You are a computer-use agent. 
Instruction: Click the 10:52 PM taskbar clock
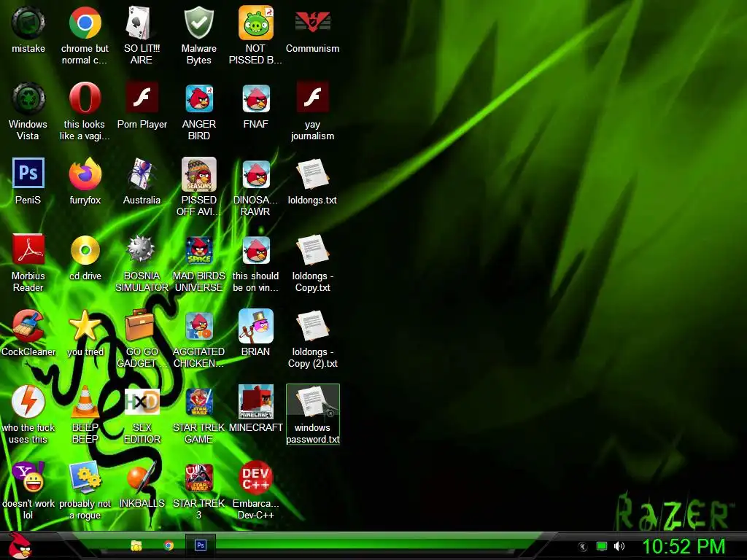pos(684,546)
